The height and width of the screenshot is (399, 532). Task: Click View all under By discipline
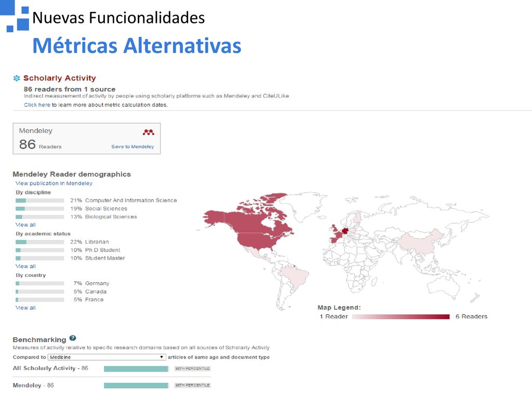coord(26,224)
